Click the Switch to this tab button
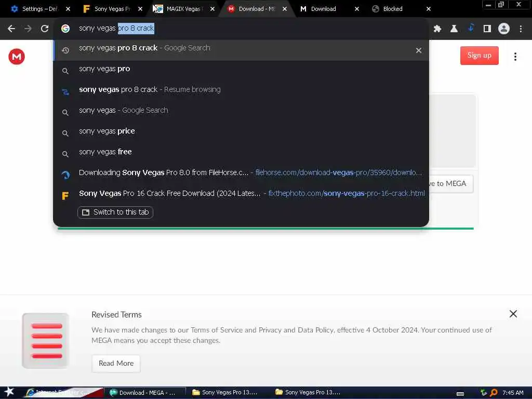Image resolution: width=532 pixels, height=399 pixels. click(x=115, y=212)
